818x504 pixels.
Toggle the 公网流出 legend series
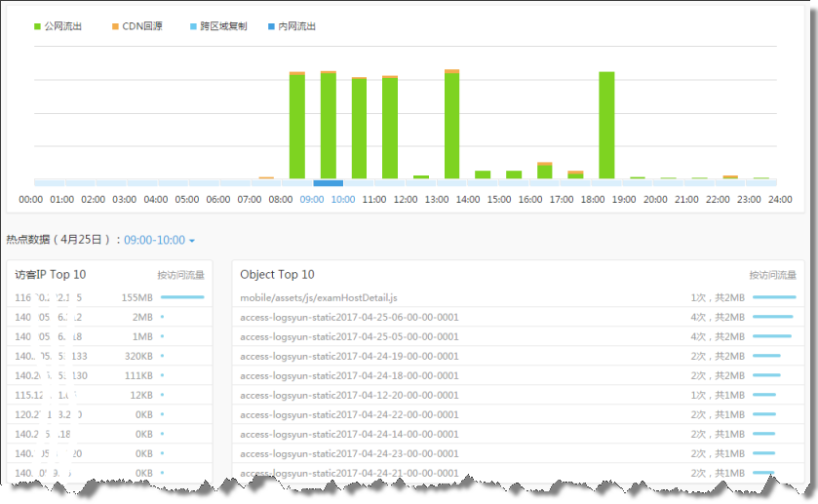tap(58, 26)
